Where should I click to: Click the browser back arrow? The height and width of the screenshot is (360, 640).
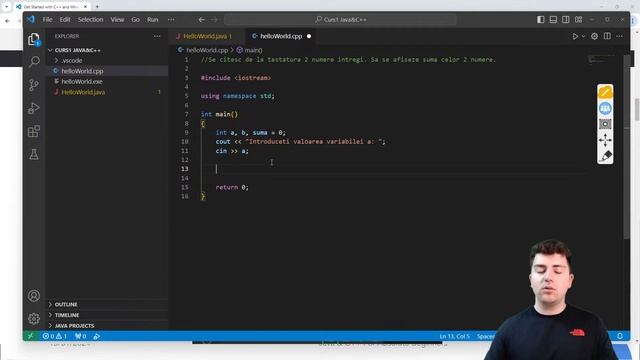click(7, 20)
